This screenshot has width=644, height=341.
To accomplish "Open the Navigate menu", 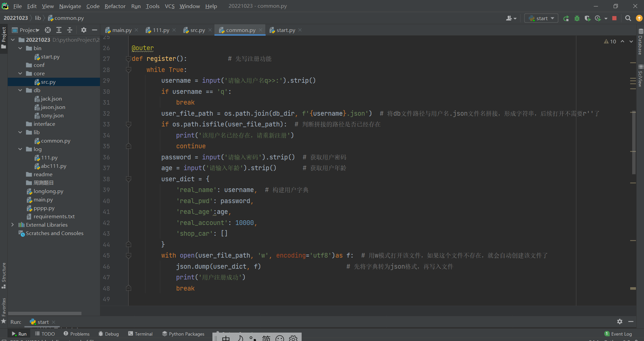I will coord(70,6).
